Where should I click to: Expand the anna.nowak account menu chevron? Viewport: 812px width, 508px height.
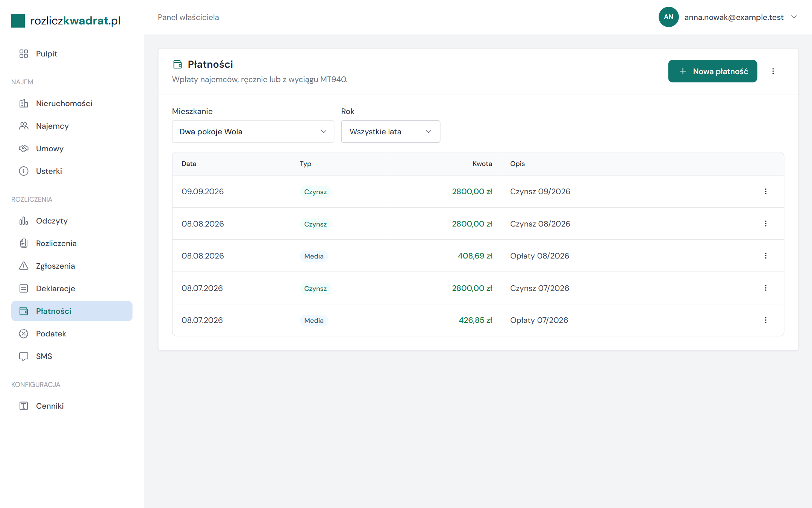(x=794, y=17)
